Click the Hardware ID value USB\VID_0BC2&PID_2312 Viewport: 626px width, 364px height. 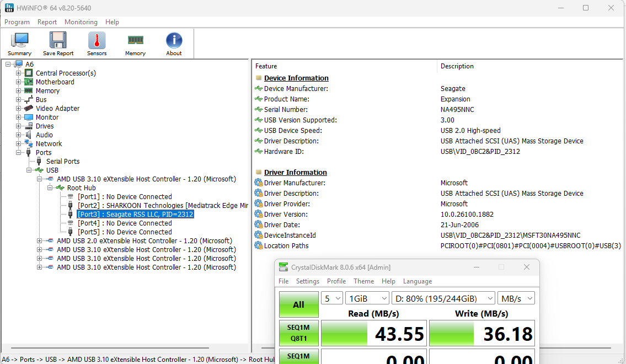480,151
